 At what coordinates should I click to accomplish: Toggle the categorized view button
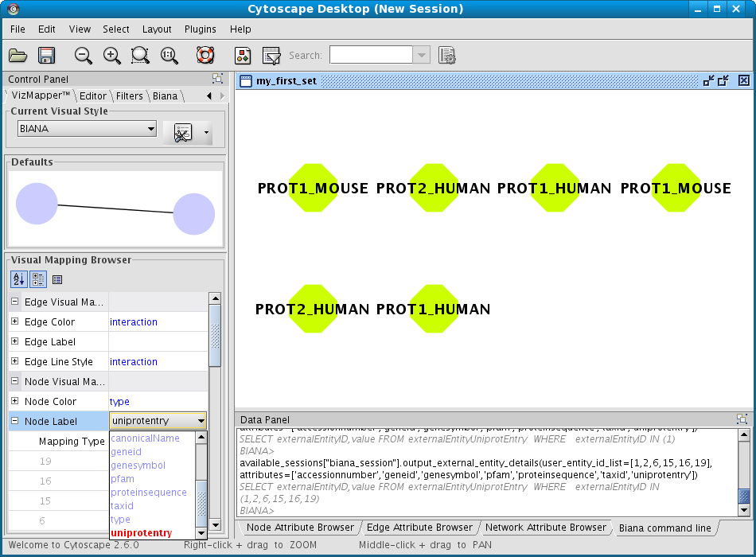click(x=38, y=279)
